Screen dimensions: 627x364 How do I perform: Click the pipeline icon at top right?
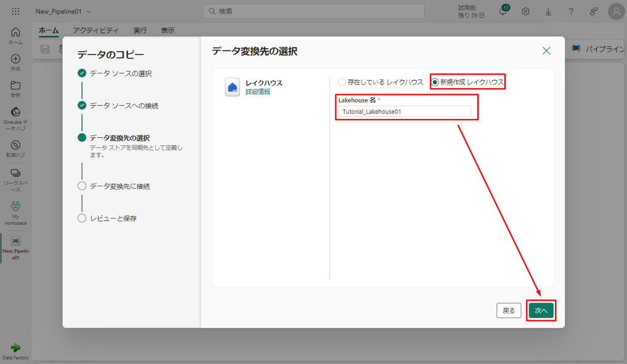click(576, 49)
